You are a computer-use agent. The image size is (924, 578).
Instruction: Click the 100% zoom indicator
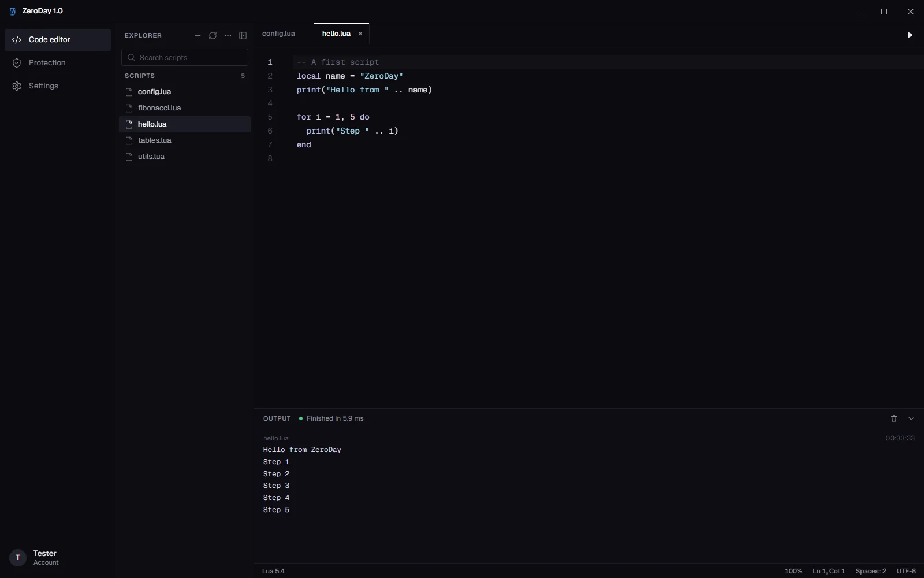tap(793, 571)
